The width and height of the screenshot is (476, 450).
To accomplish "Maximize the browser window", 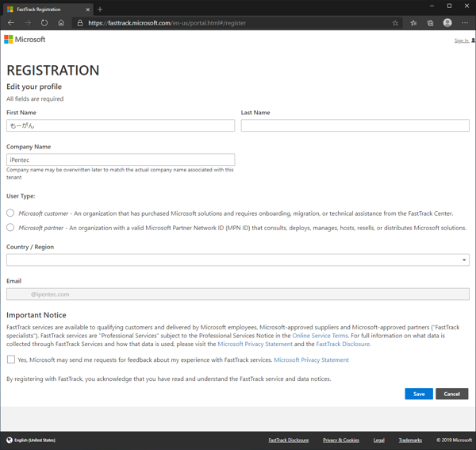I will 449,6.
